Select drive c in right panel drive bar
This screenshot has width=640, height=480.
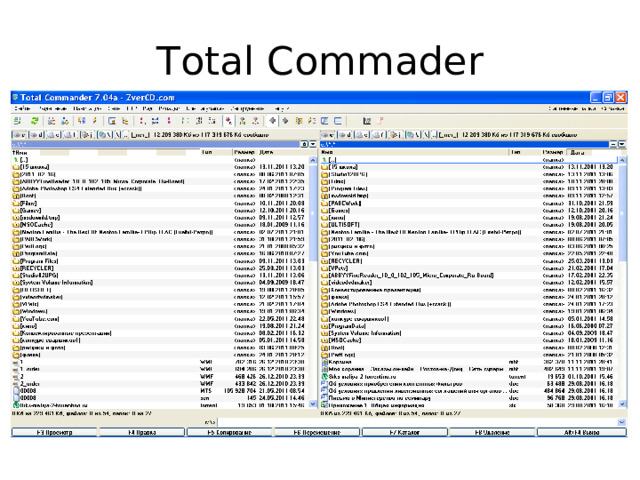(x=328, y=135)
